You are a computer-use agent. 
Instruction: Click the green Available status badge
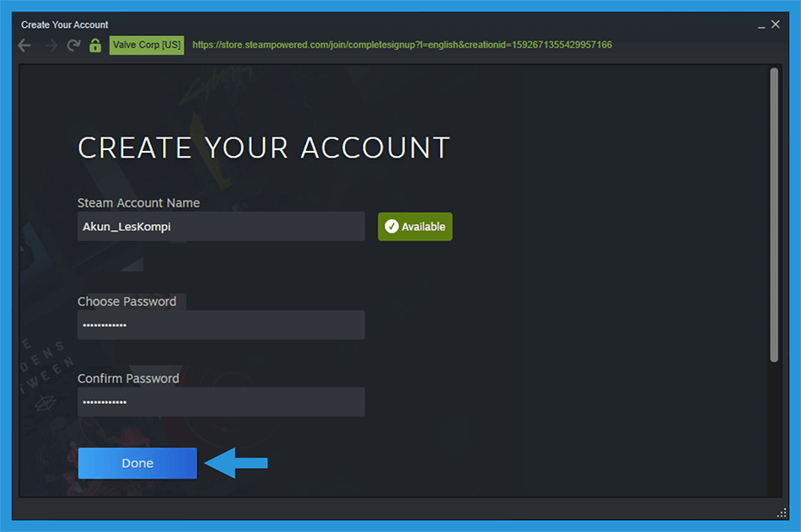(x=415, y=227)
